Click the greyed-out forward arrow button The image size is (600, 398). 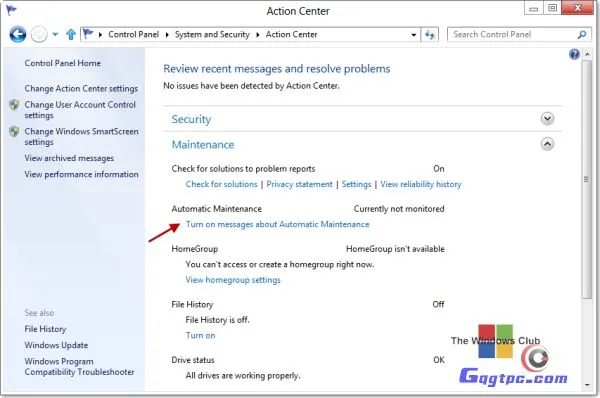pos(39,34)
